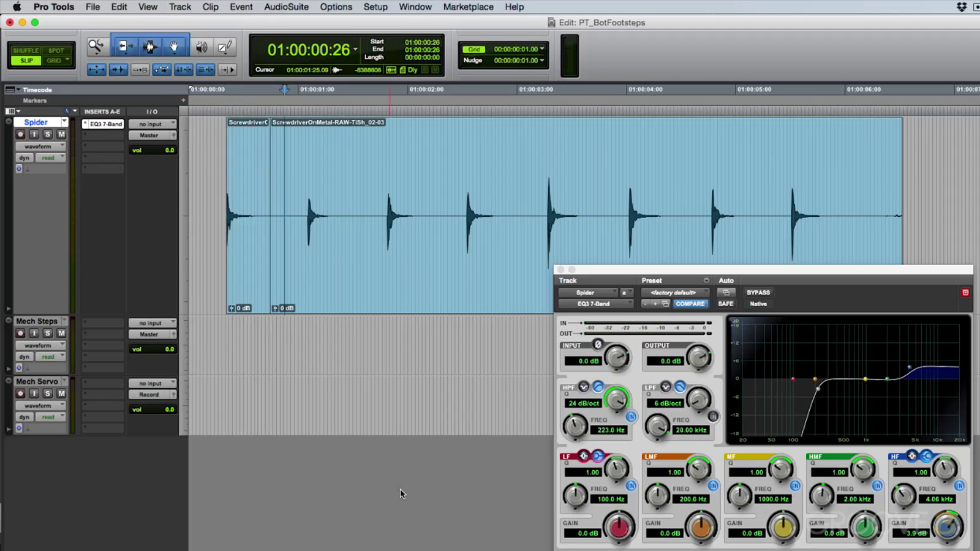Open plugin track selector showing Spider
The image size is (980, 551).
pyautogui.click(x=588, y=293)
